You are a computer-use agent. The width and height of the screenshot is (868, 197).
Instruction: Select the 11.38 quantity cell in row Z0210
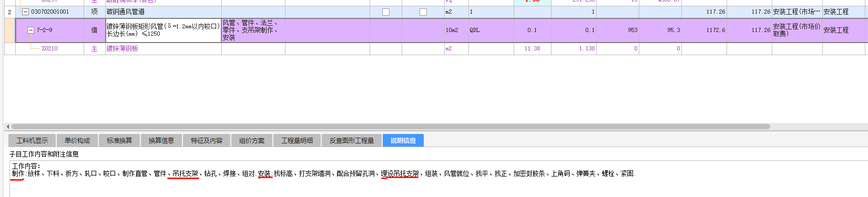(x=532, y=48)
